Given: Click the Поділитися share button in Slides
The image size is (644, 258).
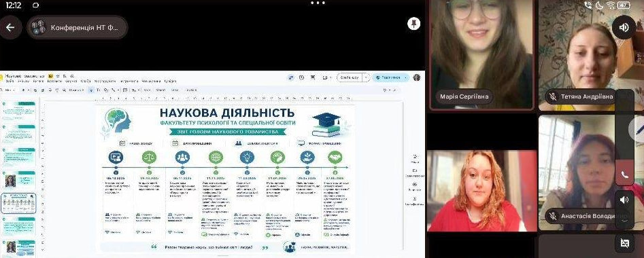Looking at the screenshot, I should (x=388, y=77).
